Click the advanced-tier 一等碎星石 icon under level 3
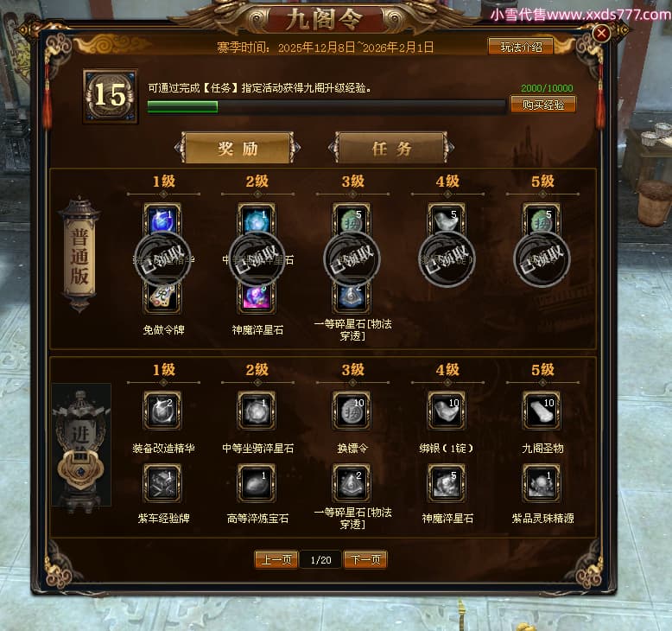 coord(352,483)
